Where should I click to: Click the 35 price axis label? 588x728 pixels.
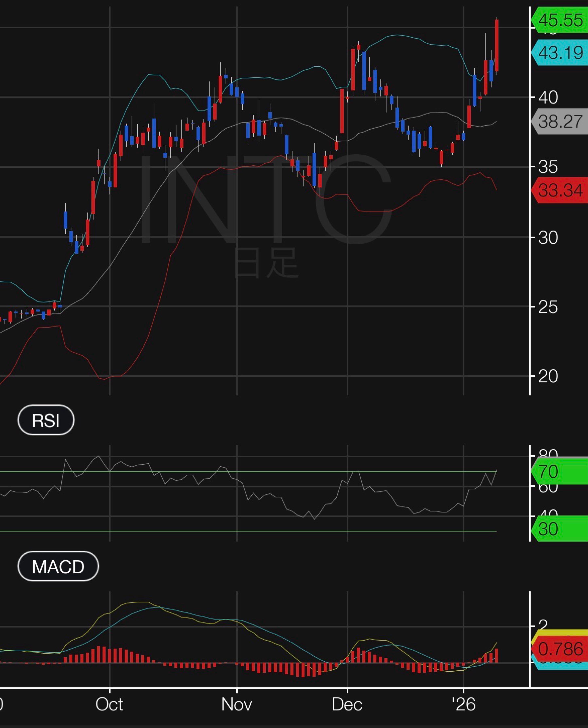548,167
